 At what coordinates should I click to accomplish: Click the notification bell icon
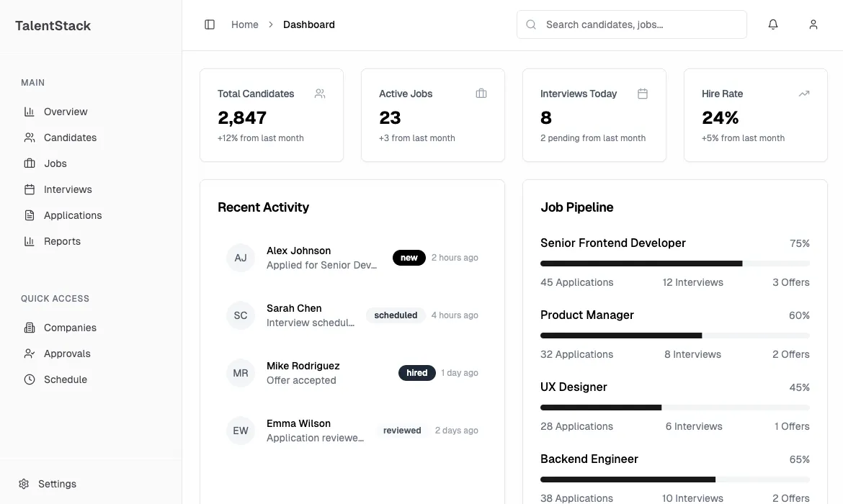pos(773,24)
